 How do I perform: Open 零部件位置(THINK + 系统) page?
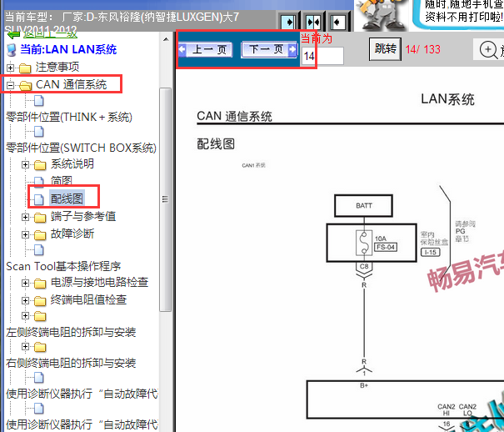click(x=69, y=117)
